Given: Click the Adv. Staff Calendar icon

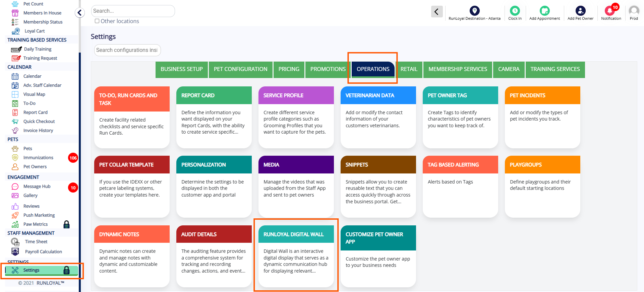Looking at the screenshot, I should coord(15,85).
